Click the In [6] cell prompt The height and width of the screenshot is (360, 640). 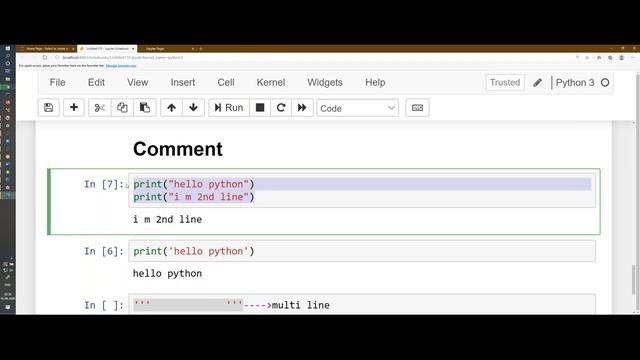pos(104,251)
